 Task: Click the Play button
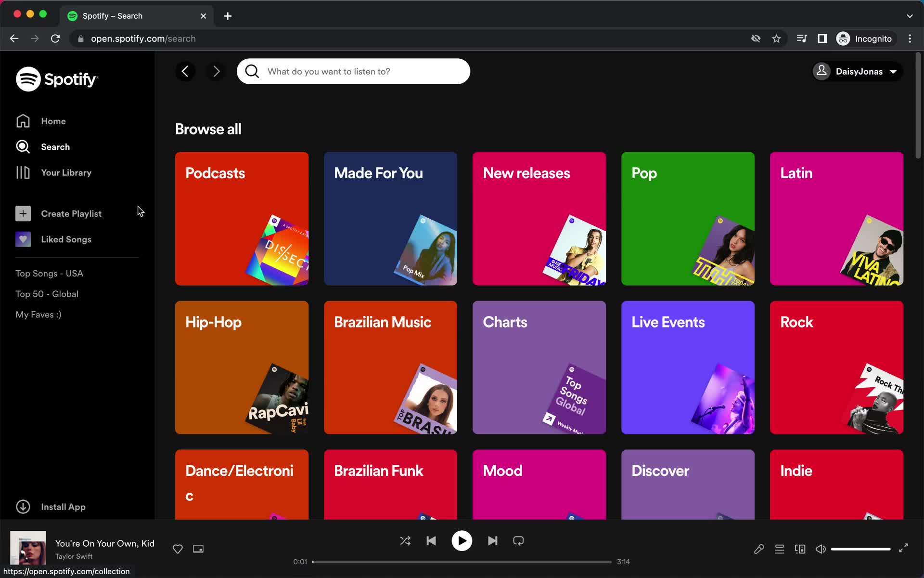(462, 541)
